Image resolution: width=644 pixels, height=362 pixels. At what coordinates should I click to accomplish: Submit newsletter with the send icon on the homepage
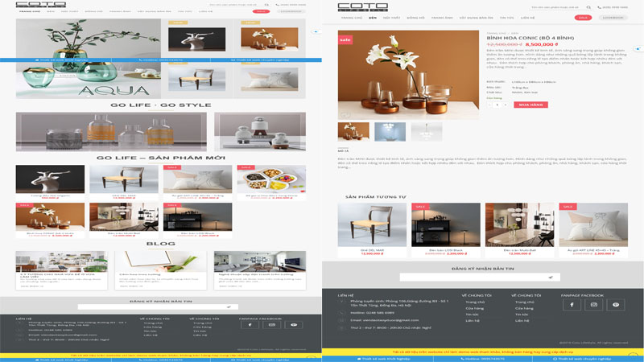pos(229,306)
